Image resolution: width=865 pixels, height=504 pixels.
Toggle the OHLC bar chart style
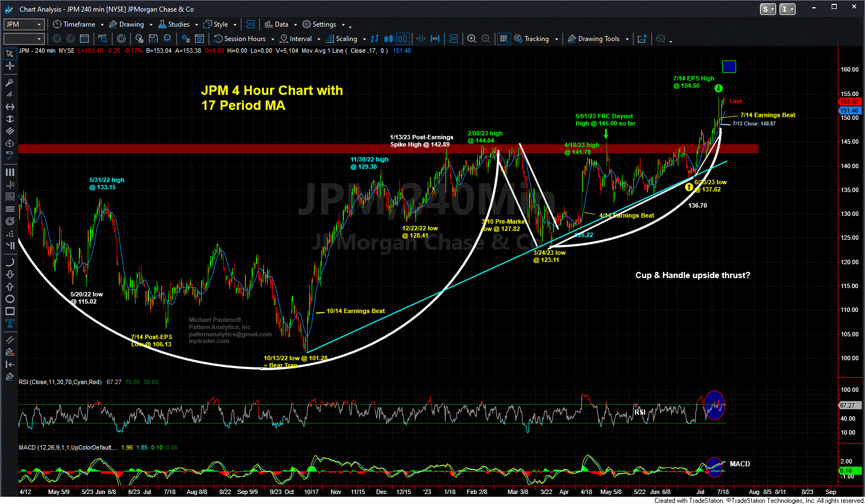pos(375,39)
